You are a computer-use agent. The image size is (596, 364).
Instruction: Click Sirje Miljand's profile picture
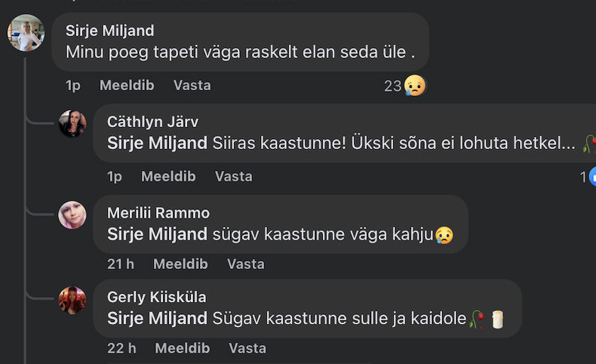click(26, 33)
